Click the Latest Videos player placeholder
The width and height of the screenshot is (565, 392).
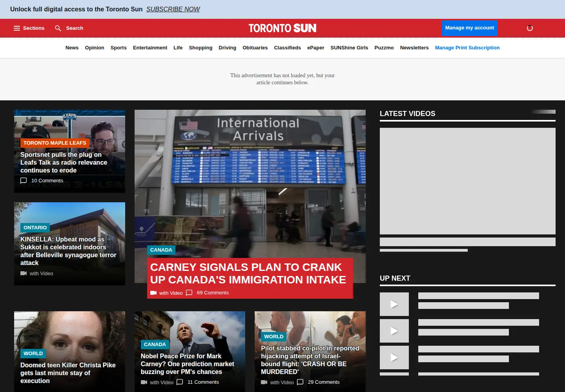point(468,181)
